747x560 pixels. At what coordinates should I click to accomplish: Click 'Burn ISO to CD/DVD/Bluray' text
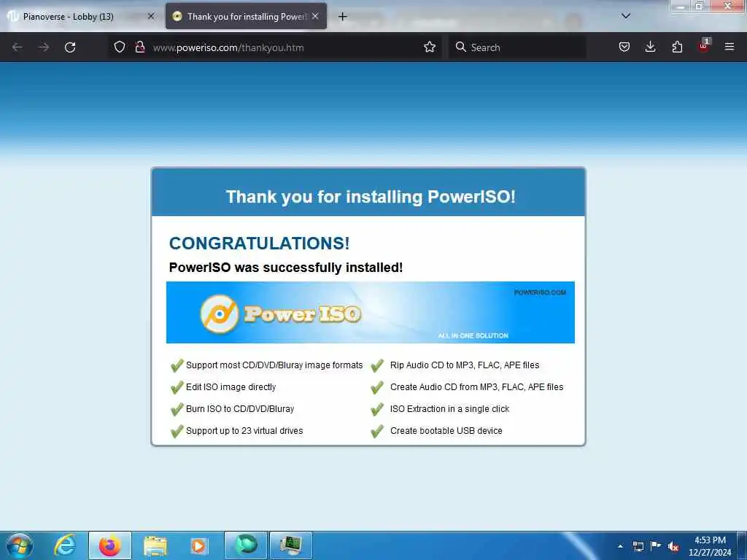(240, 409)
